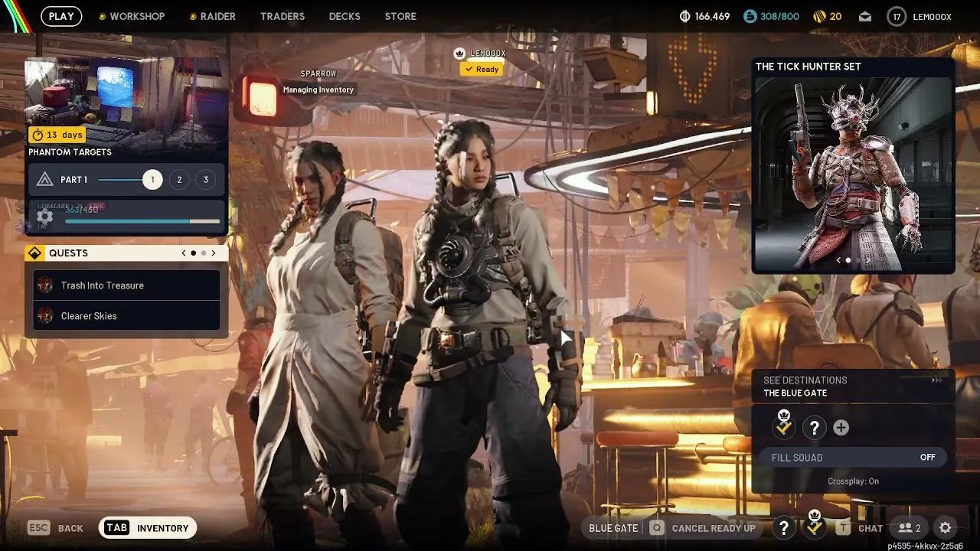This screenshot has width=980, height=551.
Task: Click the 308/800 token amount
Action: pos(779,16)
